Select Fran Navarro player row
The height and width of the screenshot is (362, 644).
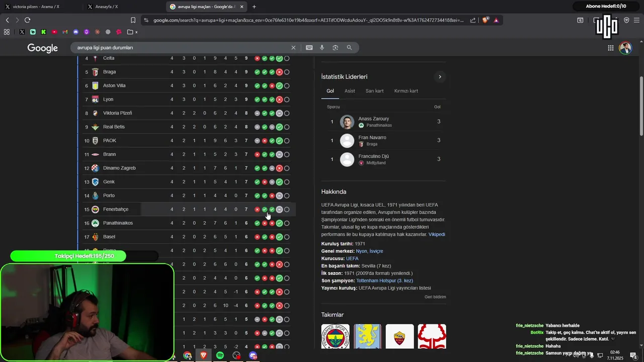(383, 140)
